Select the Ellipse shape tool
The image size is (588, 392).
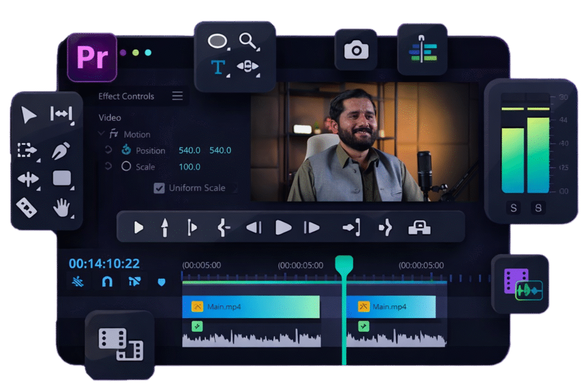pos(217,41)
